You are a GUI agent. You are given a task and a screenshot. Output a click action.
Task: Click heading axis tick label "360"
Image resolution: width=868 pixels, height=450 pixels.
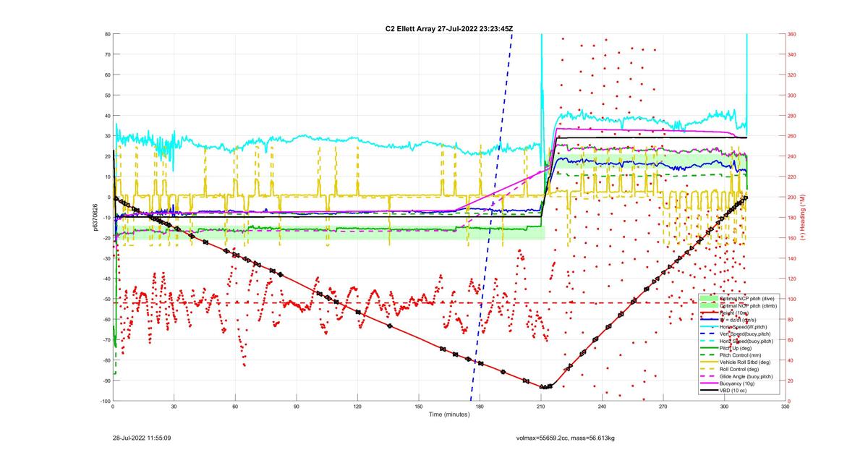tap(793, 34)
